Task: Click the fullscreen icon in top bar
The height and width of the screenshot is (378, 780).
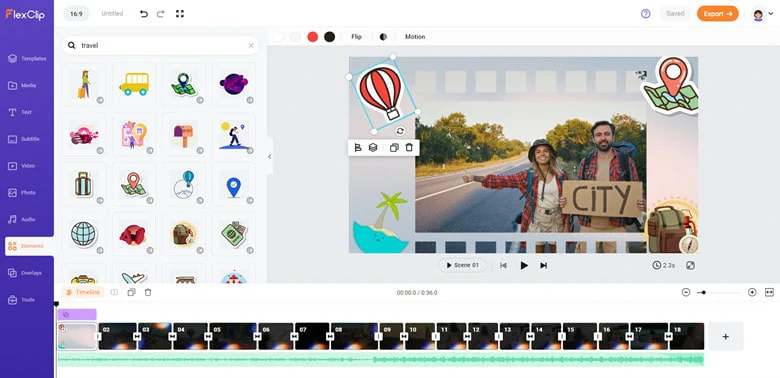Action: pos(180,14)
